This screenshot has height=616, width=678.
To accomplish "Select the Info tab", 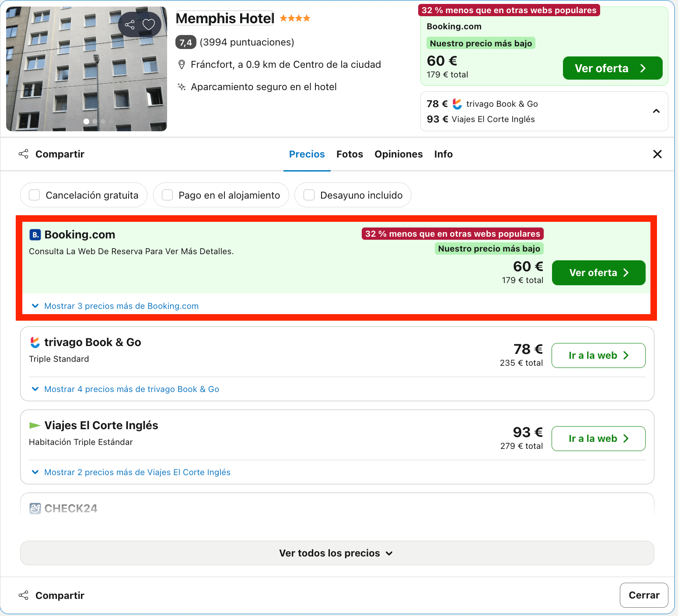I will point(443,154).
